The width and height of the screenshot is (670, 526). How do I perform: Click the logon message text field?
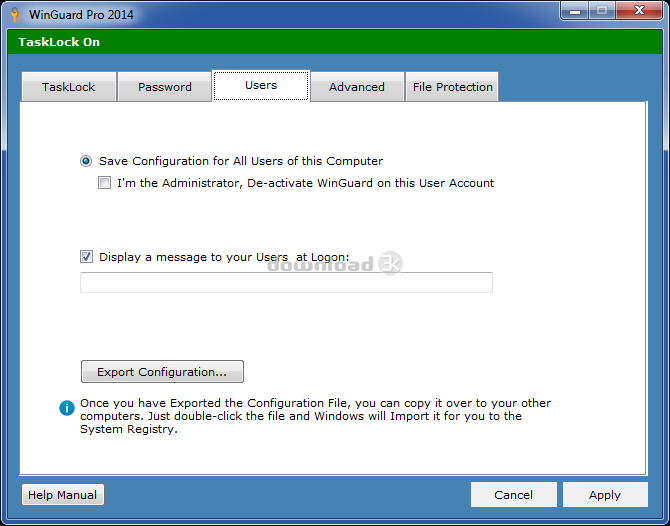pyautogui.click(x=286, y=282)
